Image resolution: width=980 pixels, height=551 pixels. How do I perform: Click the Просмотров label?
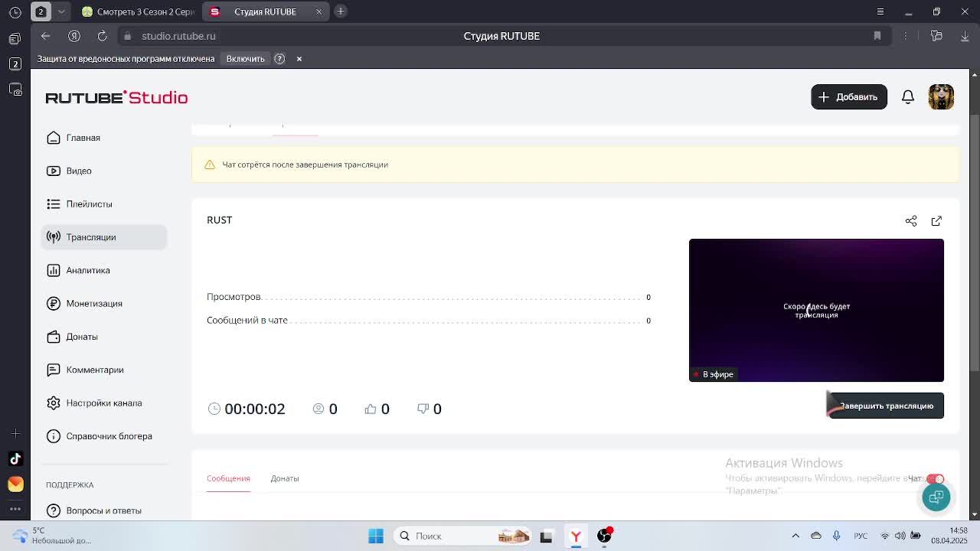(234, 297)
